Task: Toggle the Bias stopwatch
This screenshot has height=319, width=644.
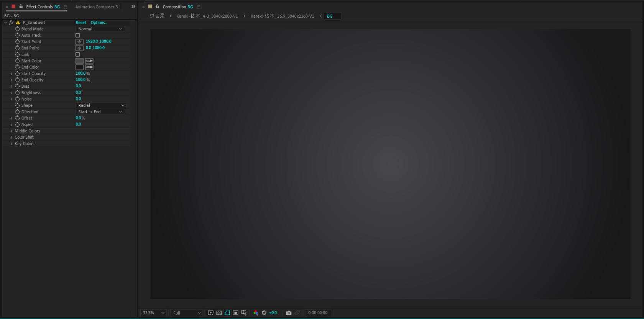Action: pos(17,86)
